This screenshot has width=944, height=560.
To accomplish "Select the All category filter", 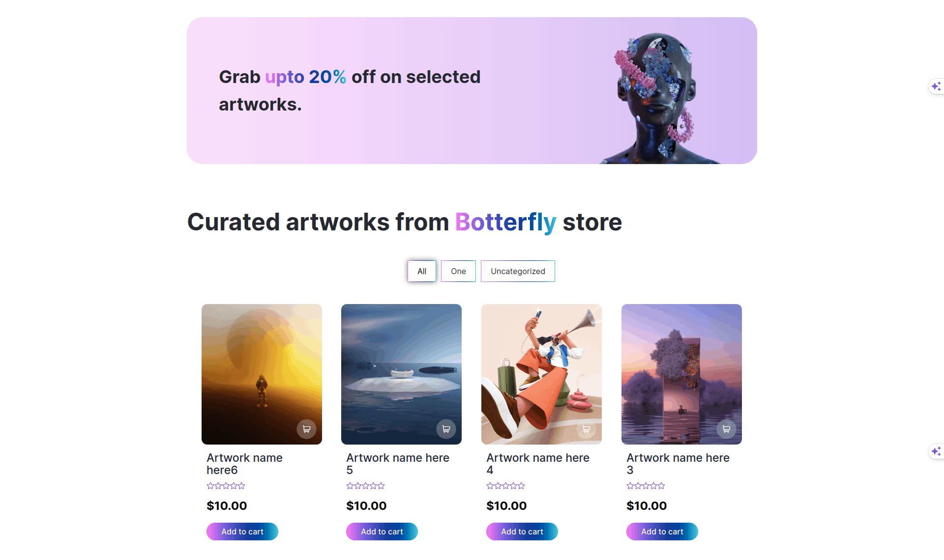I will point(422,271).
